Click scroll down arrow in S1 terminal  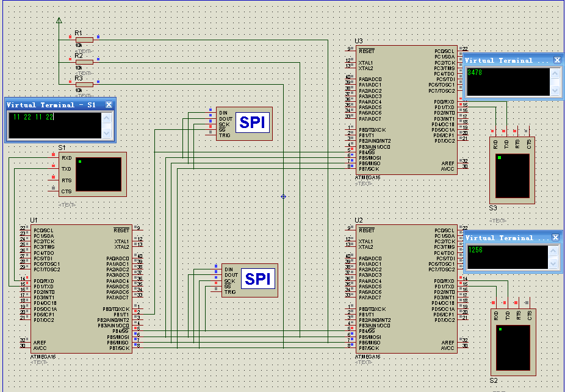pyautogui.click(x=107, y=133)
